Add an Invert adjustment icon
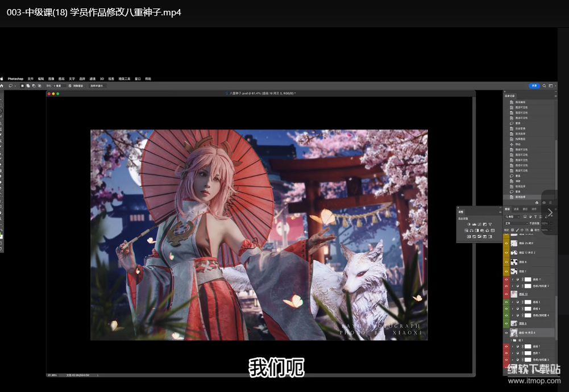Image resolution: width=569 pixels, height=392 pixels. click(469, 236)
